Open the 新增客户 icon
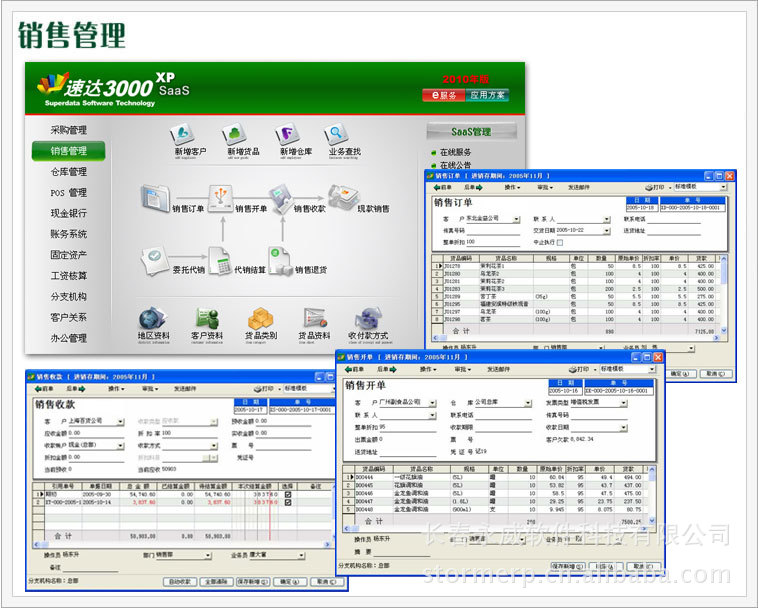Image resolution: width=758 pixels, height=608 pixels. [183, 134]
